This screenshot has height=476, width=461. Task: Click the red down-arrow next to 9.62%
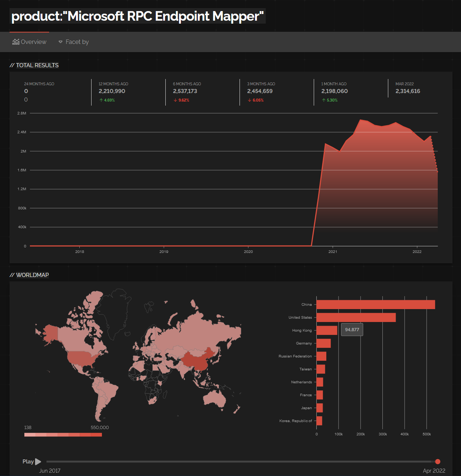175,100
